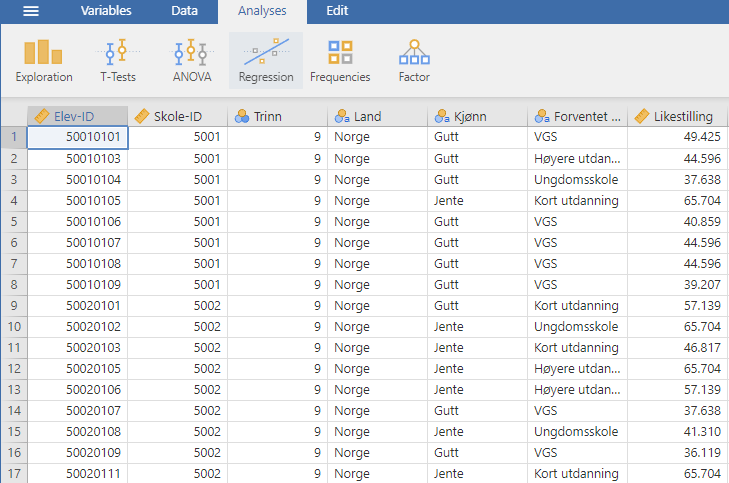The width and height of the screenshot is (729, 483).
Task: Switch to the Data tab
Action: tap(184, 11)
